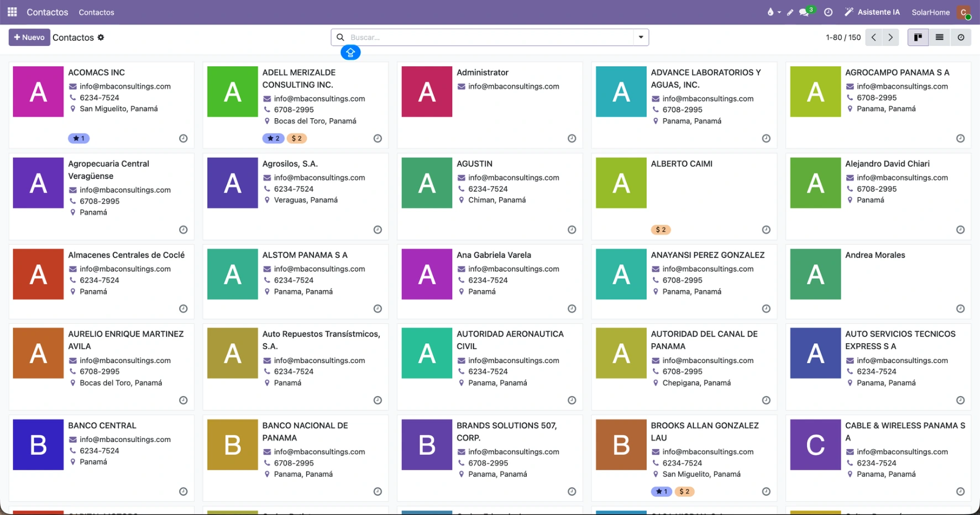The width and height of the screenshot is (980, 515).
Task: Click the pencil edit icon in top bar
Action: pos(790,12)
